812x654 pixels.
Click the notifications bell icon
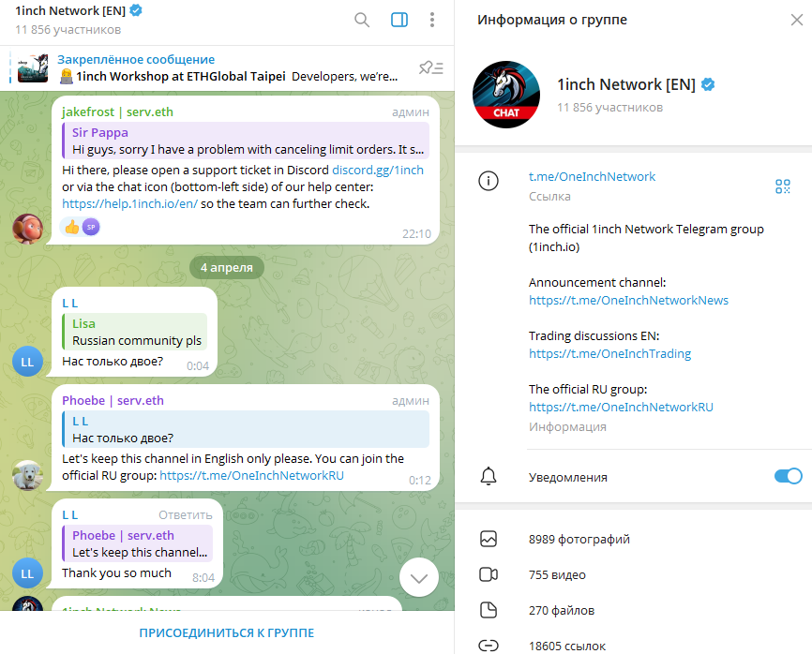(x=489, y=476)
